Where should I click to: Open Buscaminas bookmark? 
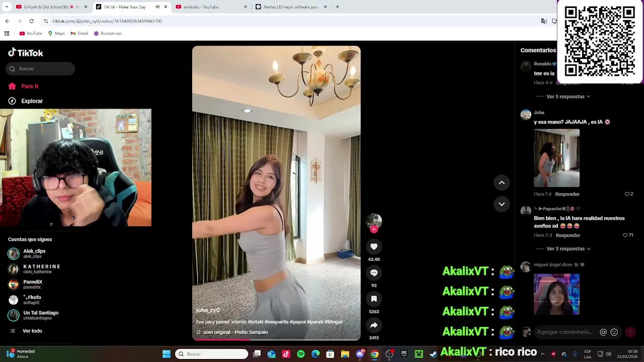pyautogui.click(x=108, y=34)
